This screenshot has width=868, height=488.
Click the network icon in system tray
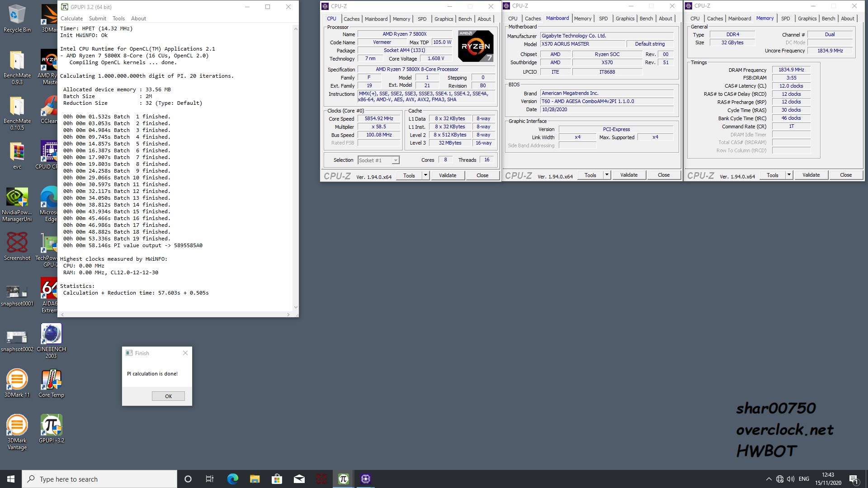[779, 479]
